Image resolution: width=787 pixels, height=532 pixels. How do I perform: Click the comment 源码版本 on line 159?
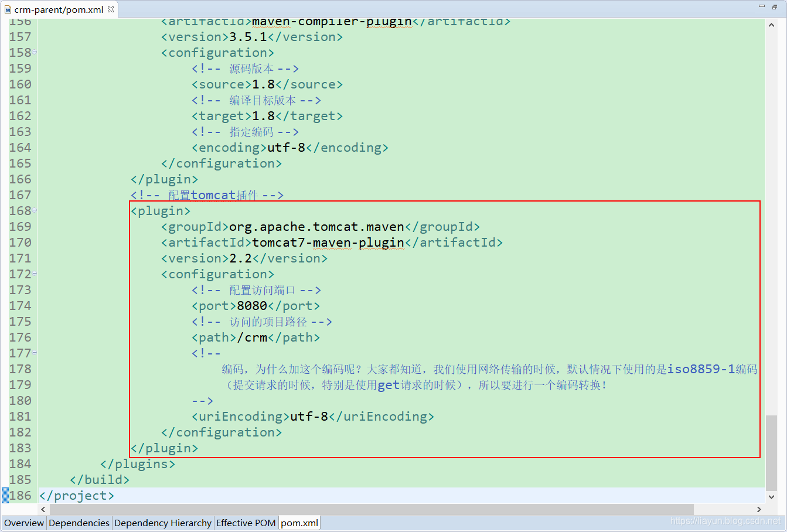[x=251, y=69]
